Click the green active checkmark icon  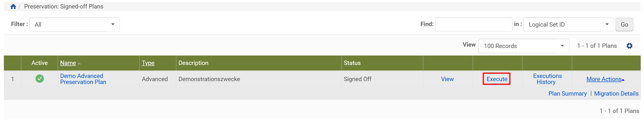coord(40,79)
